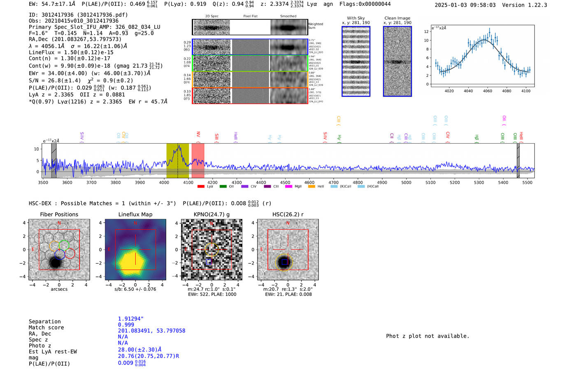The height and width of the screenshot is (392, 576).
Task: Select the red-bordered fiber 2D spectrum row
Action: (250, 95)
